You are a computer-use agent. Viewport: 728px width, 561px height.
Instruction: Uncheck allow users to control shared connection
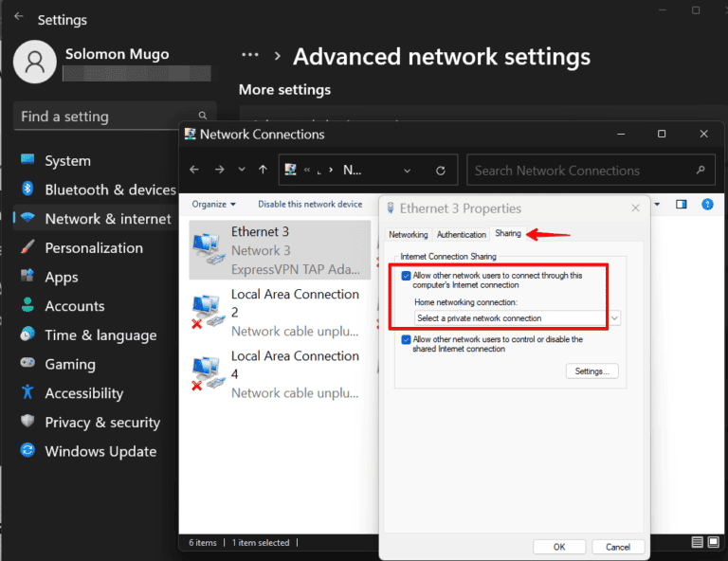pyautogui.click(x=407, y=339)
